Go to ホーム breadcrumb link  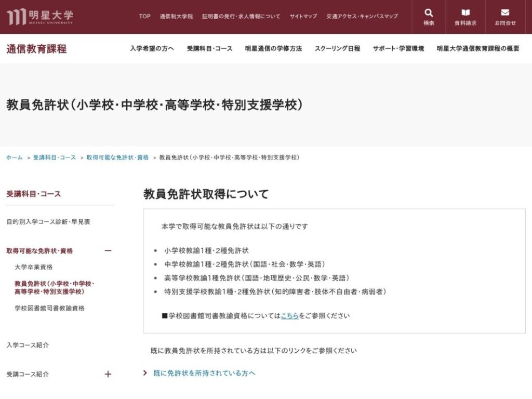tap(14, 157)
